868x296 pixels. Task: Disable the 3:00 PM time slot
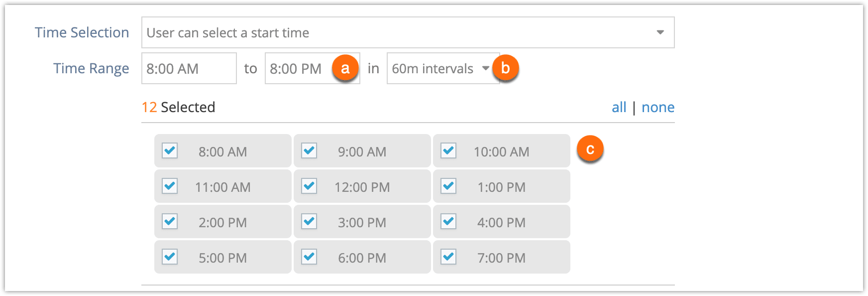[309, 221]
